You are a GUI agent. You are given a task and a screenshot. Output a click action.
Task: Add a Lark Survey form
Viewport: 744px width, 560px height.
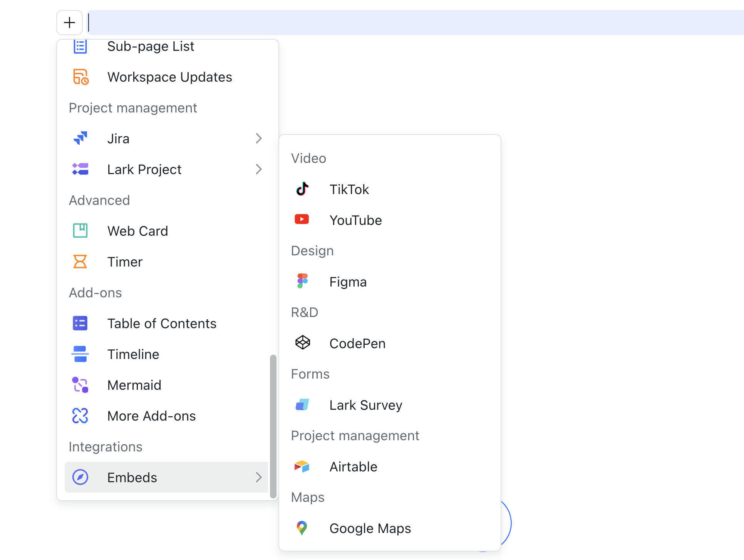pos(365,405)
